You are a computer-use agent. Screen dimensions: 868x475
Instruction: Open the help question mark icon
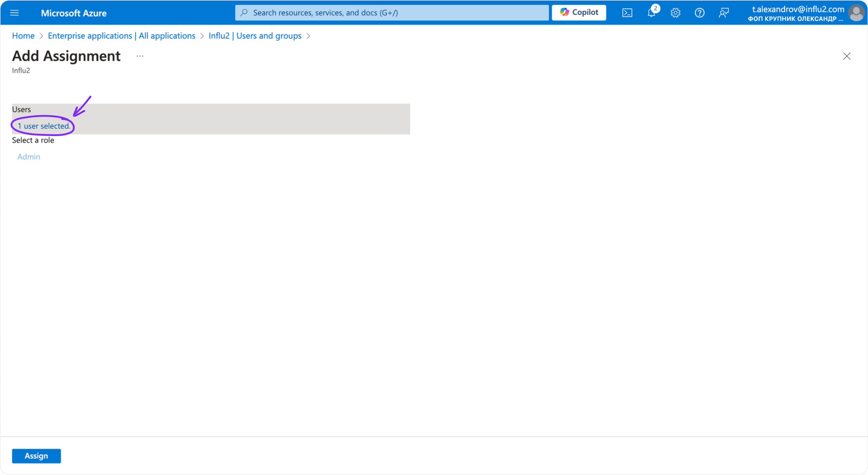tap(699, 12)
